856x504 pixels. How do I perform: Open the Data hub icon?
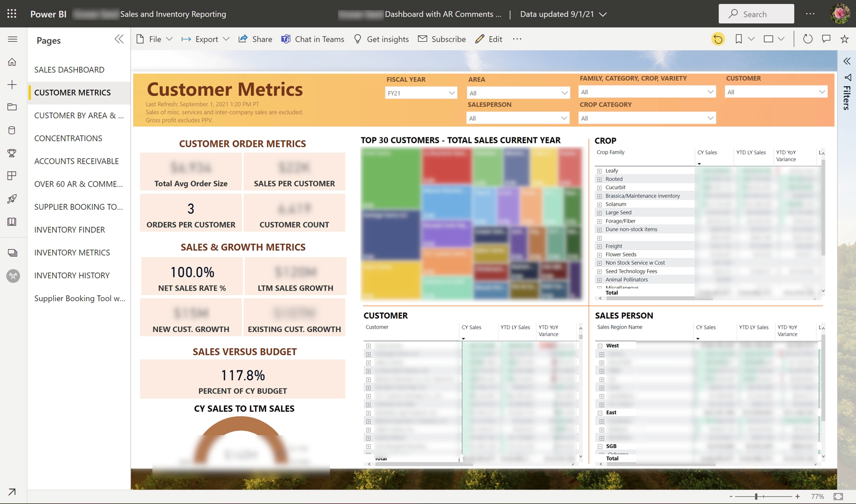[x=12, y=130]
